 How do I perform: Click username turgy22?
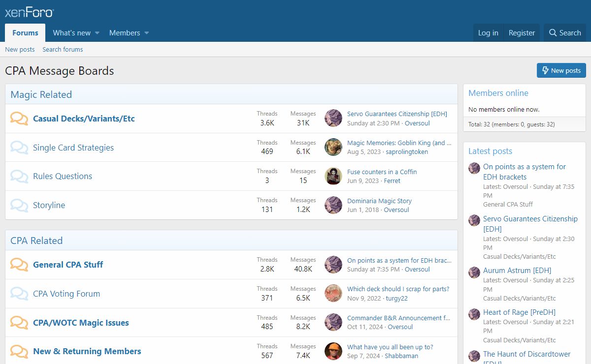coord(397,298)
